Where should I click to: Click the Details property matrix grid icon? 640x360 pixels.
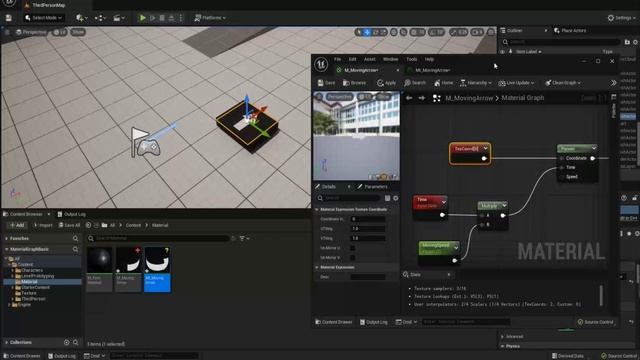point(387,198)
